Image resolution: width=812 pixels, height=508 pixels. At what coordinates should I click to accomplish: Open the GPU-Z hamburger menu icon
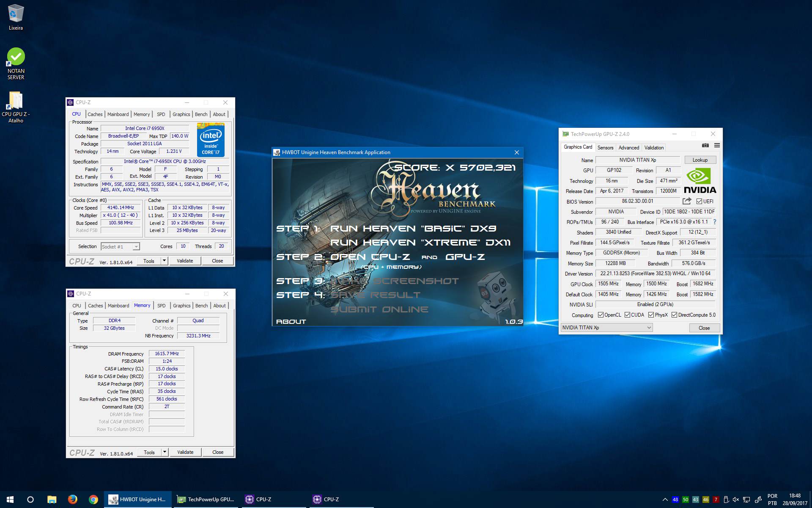coord(717,145)
